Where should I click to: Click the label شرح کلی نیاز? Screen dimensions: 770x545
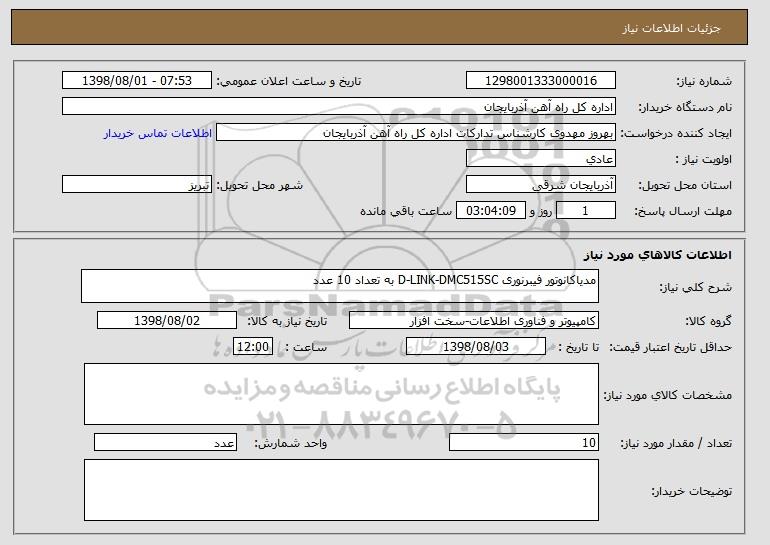click(695, 287)
